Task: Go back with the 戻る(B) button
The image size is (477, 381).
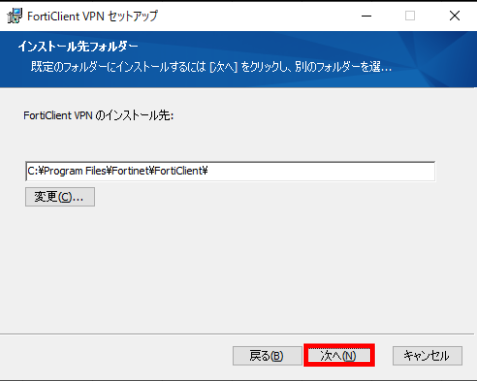Action: [x=267, y=356]
